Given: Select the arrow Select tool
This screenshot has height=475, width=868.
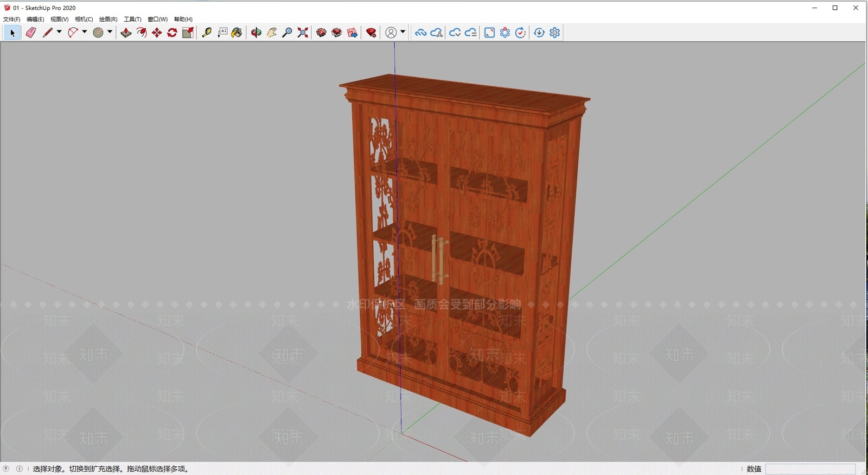Looking at the screenshot, I should (x=12, y=33).
